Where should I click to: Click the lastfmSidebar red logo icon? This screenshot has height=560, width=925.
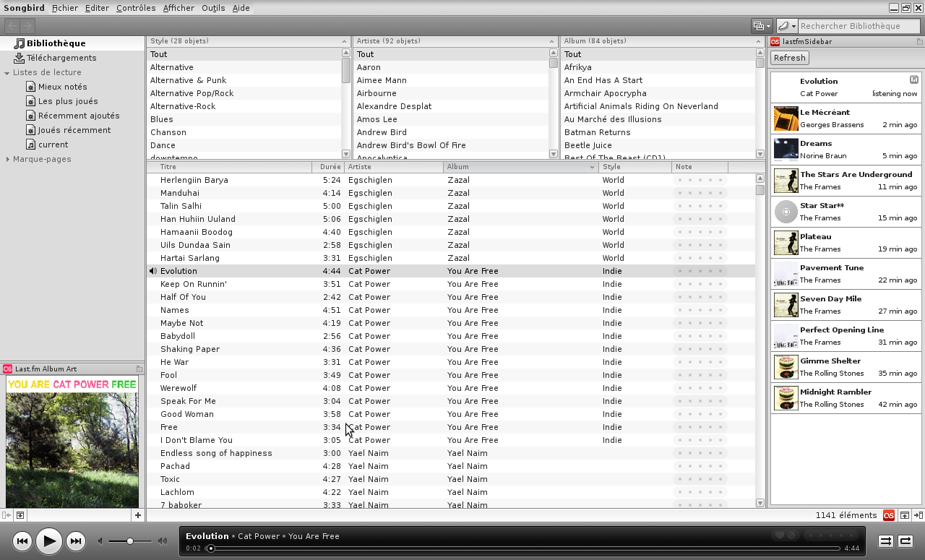click(x=775, y=42)
